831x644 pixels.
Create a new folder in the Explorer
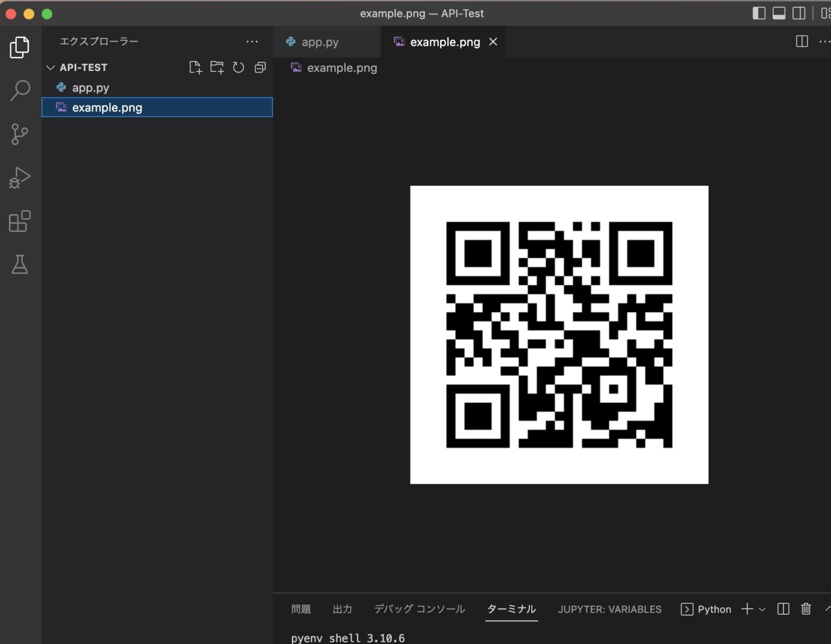tap(217, 67)
